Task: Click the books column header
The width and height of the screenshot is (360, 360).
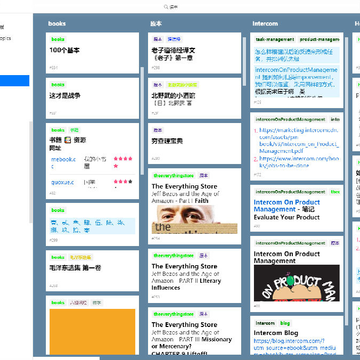Action: pyautogui.click(x=57, y=24)
